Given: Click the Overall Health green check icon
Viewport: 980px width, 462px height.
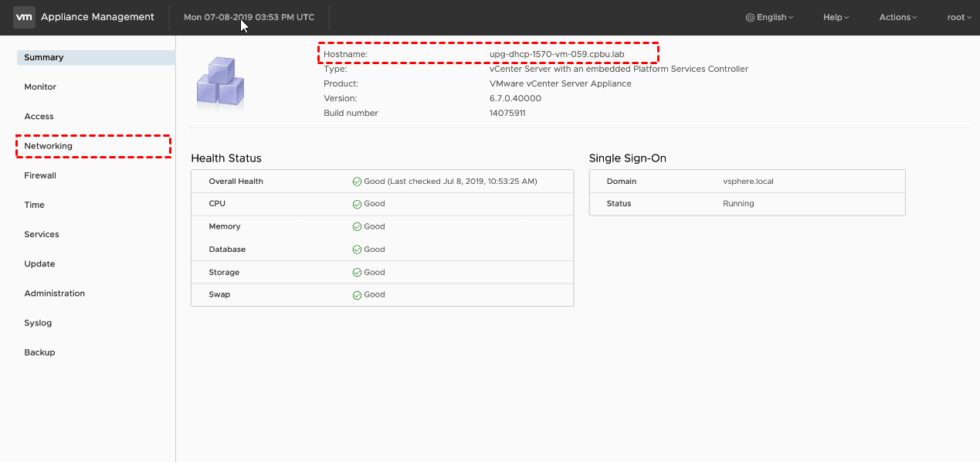Looking at the screenshot, I should [x=357, y=182].
